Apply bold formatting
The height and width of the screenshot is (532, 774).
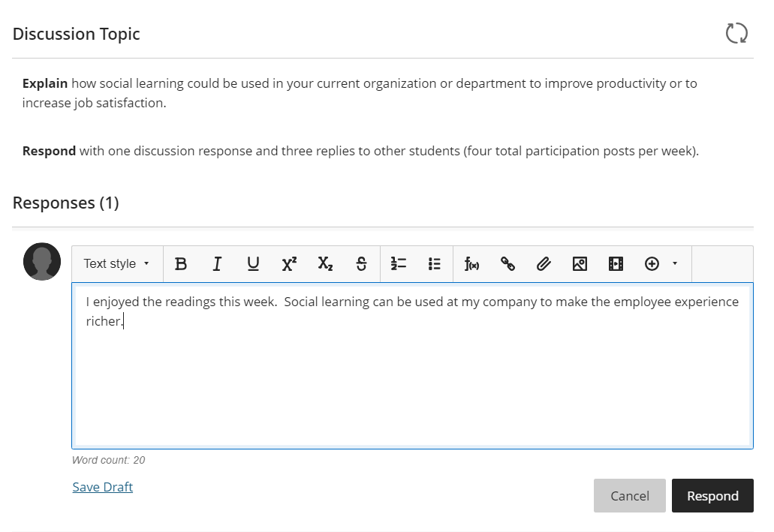coord(181,264)
